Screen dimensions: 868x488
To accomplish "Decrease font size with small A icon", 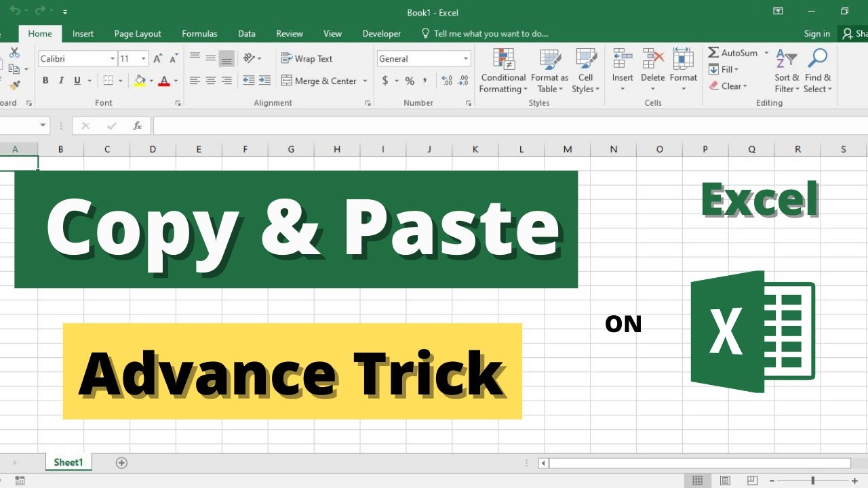I will [173, 59].
